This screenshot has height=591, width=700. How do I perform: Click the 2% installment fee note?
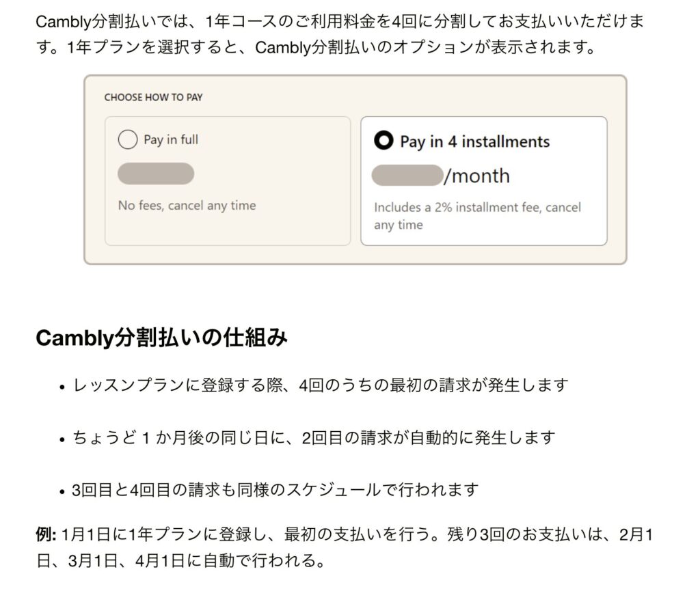click(477, 215)
